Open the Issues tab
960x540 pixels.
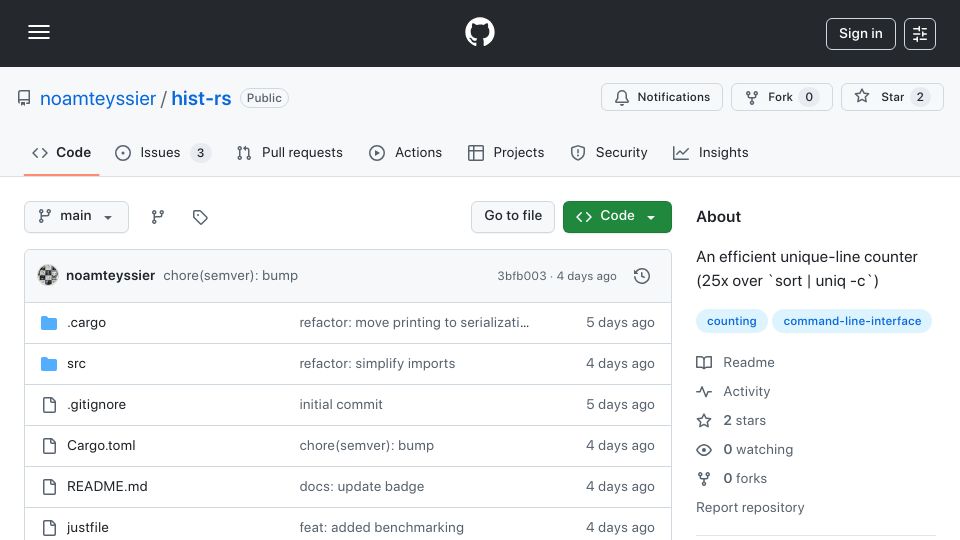(x=162, y=152)
